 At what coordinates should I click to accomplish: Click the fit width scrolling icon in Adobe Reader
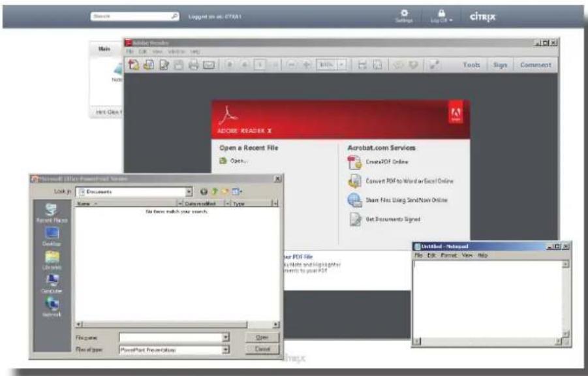[x=362, y=65]
